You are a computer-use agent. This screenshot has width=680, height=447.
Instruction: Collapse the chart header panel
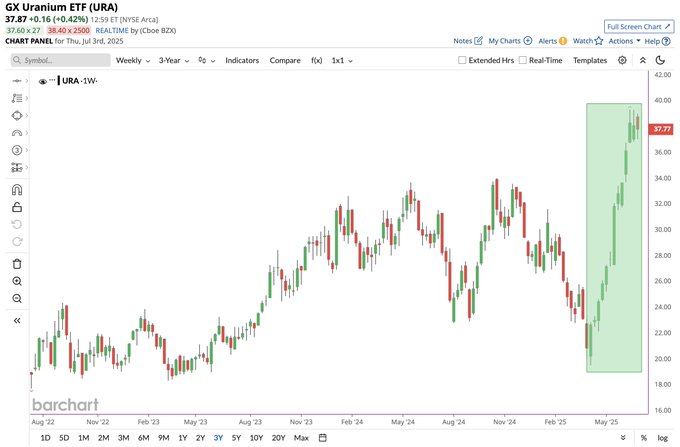643,60
